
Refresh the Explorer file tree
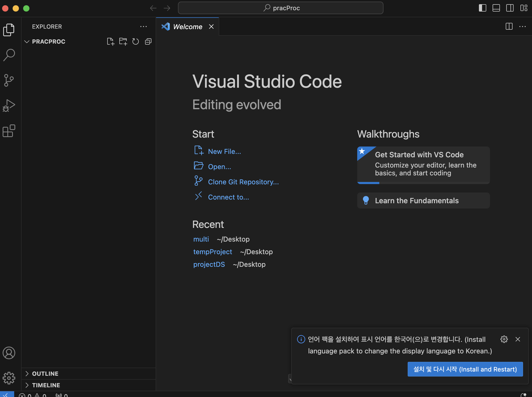(136, 41)
